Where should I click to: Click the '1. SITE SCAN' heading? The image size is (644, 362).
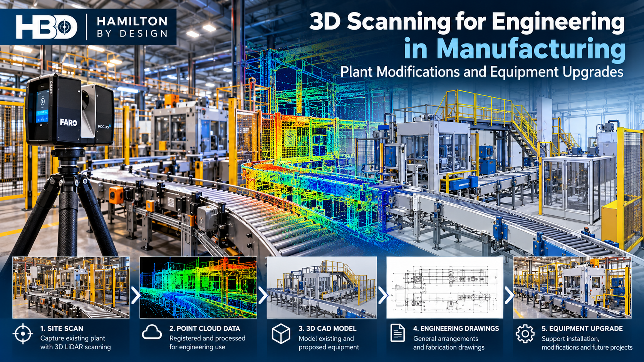[62, 329]
